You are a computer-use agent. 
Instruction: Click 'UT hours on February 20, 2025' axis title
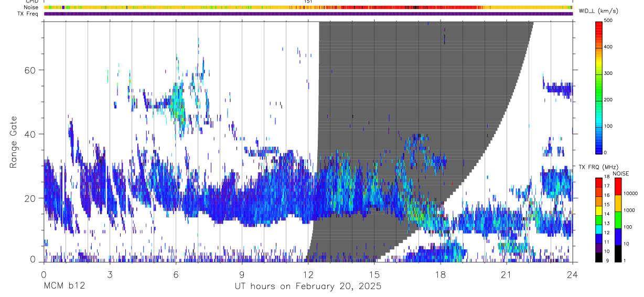(308, 286)
